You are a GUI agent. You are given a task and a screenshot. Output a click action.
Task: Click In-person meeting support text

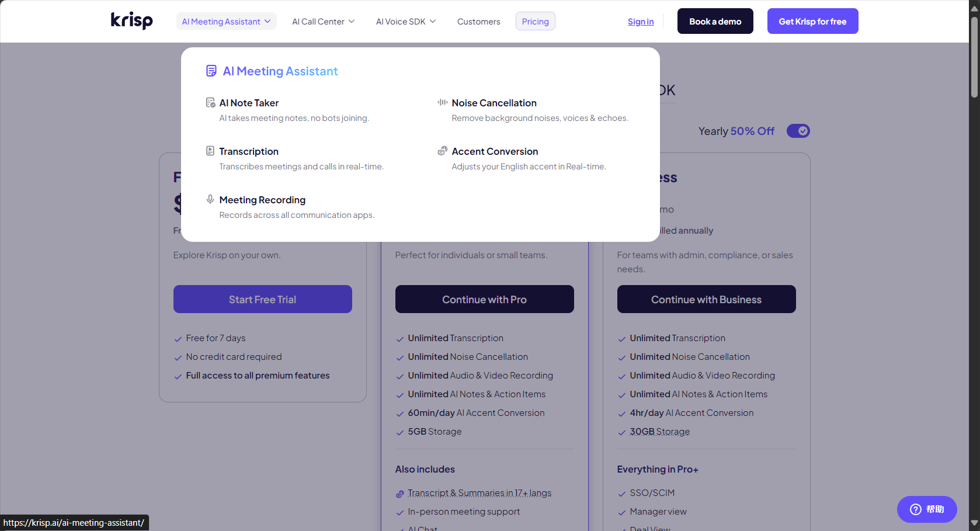(x=464, y=512)
